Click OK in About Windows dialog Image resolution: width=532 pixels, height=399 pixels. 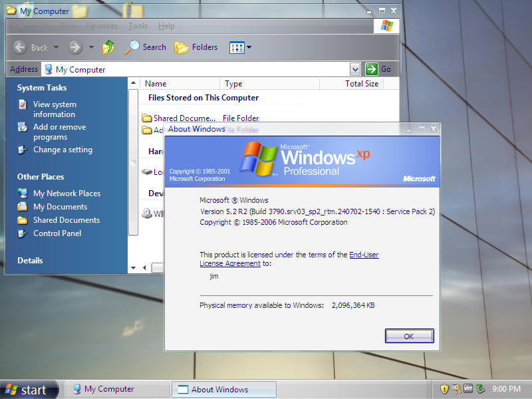[x=409, y=336]
